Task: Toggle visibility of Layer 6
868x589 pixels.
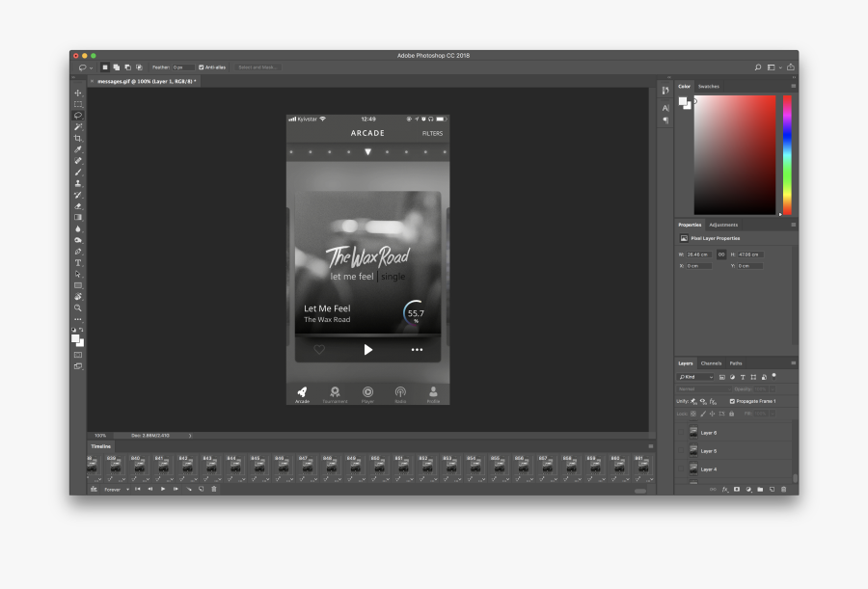Action: pyautogui.click(x=681, y=433)
